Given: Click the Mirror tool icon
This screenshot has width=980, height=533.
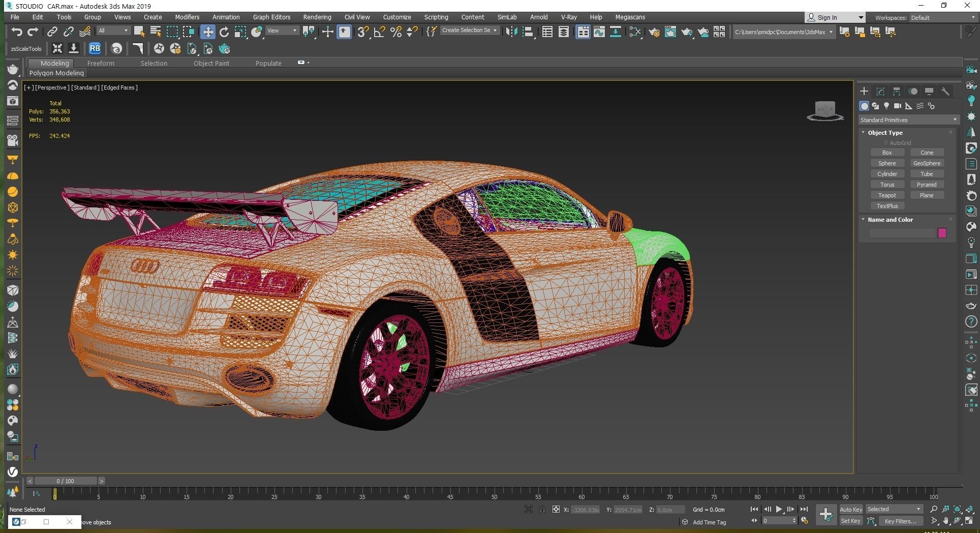Looking at the screenshot, I should pos(511,32).
